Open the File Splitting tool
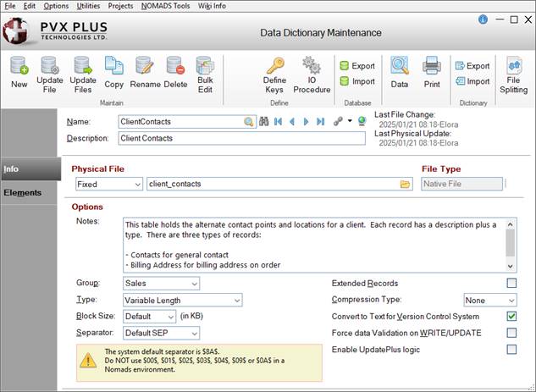This screenshot has height=392, width=536. pyautogui.click(x=513, y=68)
